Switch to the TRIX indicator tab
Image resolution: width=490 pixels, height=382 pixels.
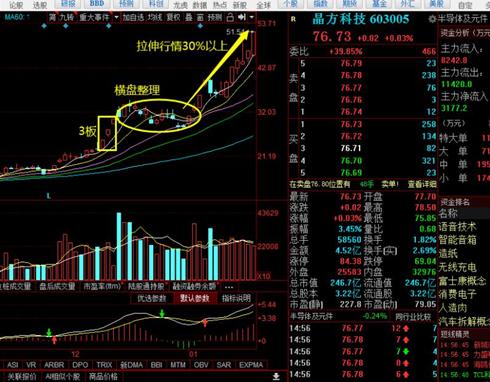point(104,365)
